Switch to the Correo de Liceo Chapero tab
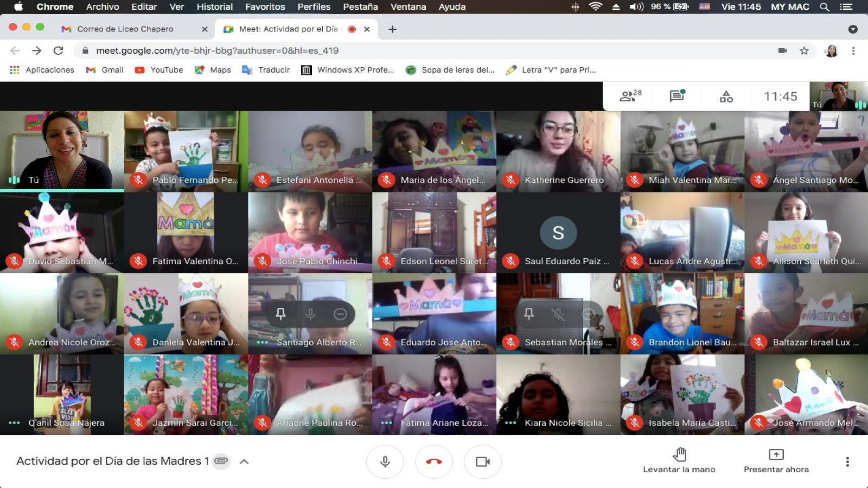This screenshot has width=868, height=488. click(125, 29)
